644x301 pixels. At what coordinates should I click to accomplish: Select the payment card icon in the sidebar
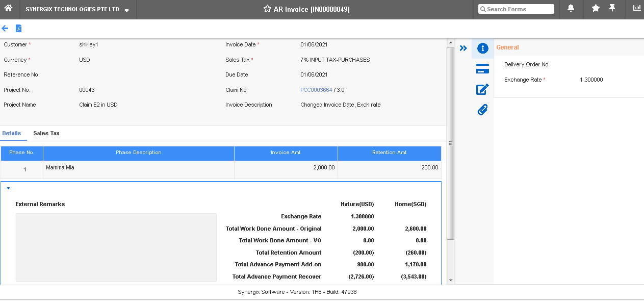coord(482,68)
